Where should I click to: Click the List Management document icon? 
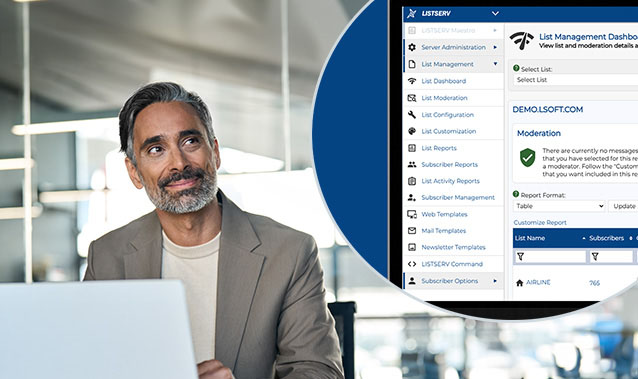click(x=412, y=64)
